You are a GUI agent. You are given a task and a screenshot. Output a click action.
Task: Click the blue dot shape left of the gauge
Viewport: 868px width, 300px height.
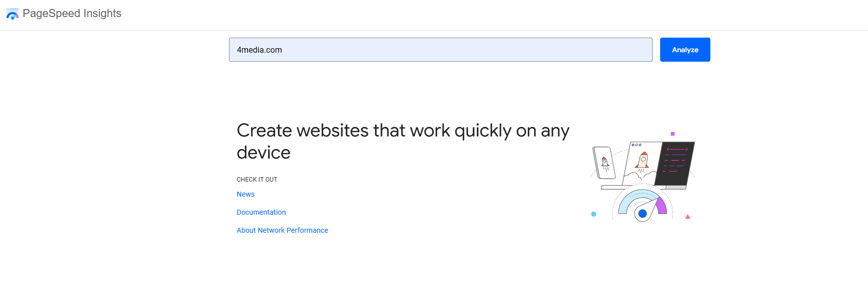[593, 214]
